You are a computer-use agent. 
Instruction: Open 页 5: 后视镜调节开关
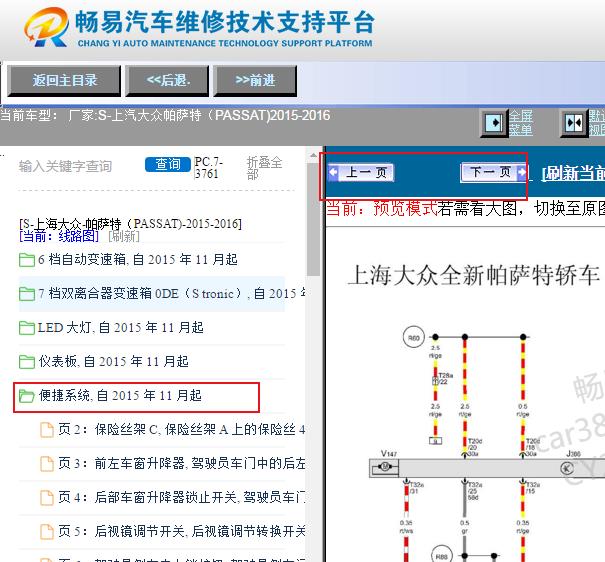(x=182, y=532)
